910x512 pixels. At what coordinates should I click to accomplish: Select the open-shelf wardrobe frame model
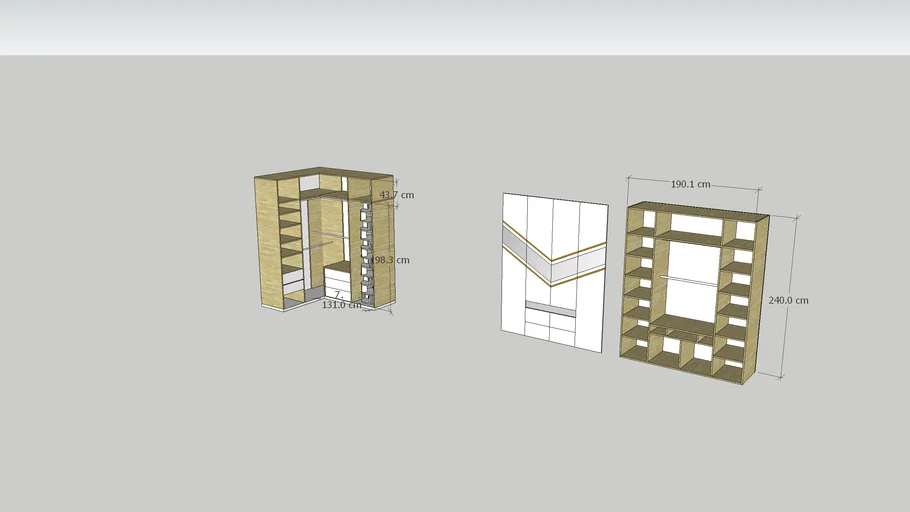click(x=694, y=292)
